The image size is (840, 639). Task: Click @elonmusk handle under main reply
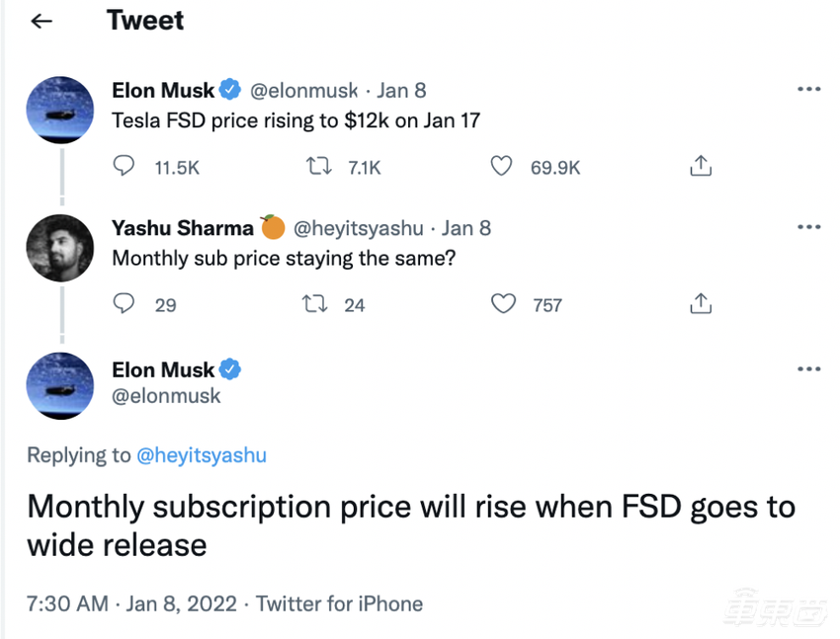tap(166, 396)
